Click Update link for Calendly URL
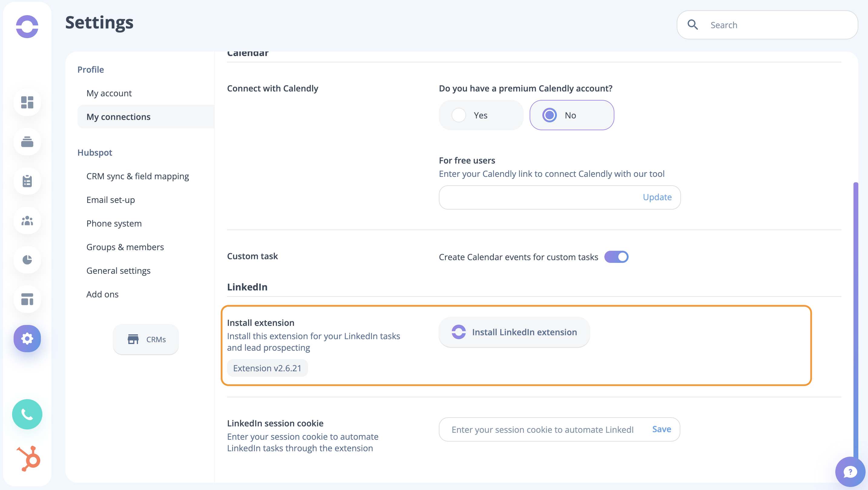This screenshot has width=868, height=490. tap(657, 197)
